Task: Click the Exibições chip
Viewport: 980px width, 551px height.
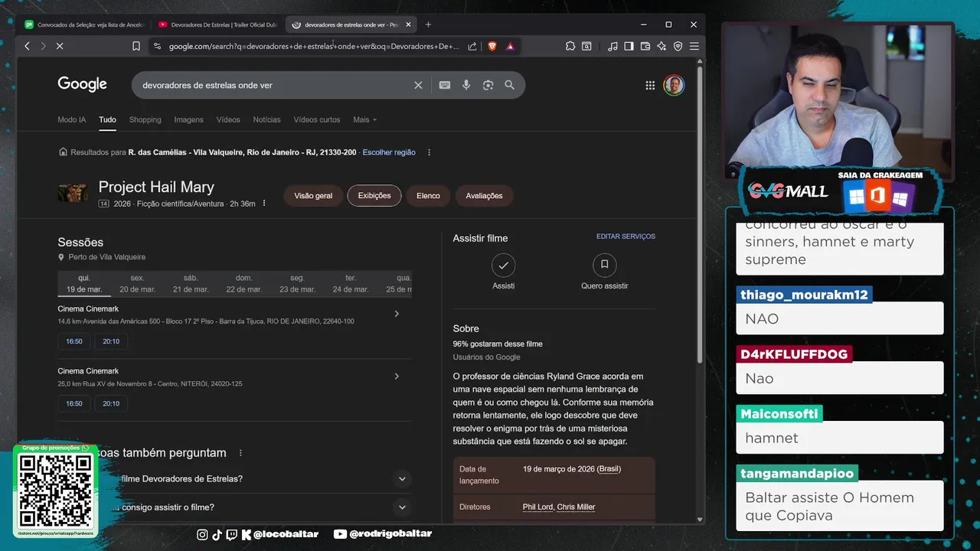Action: click(374, 196)
